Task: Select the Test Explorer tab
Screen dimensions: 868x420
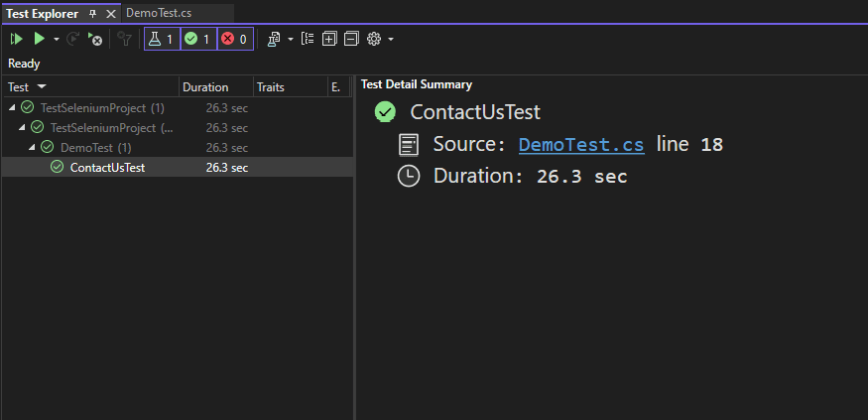Action: coord(42,13)
